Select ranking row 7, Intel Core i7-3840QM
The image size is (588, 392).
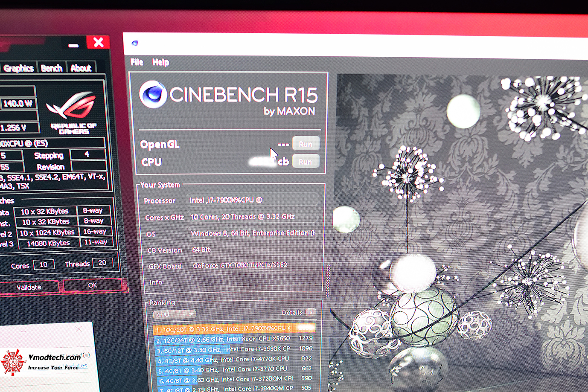pyautogui.click(x=236, y=389)
